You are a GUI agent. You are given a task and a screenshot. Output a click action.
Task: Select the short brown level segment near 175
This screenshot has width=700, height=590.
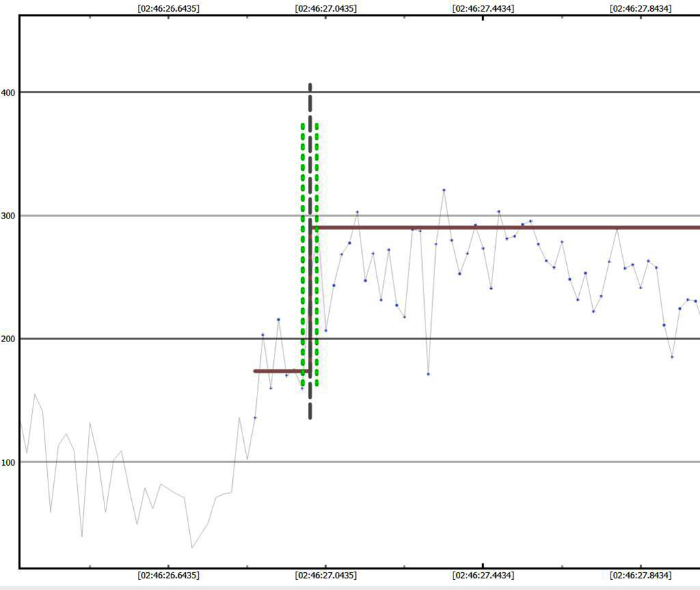coord(280,371)
